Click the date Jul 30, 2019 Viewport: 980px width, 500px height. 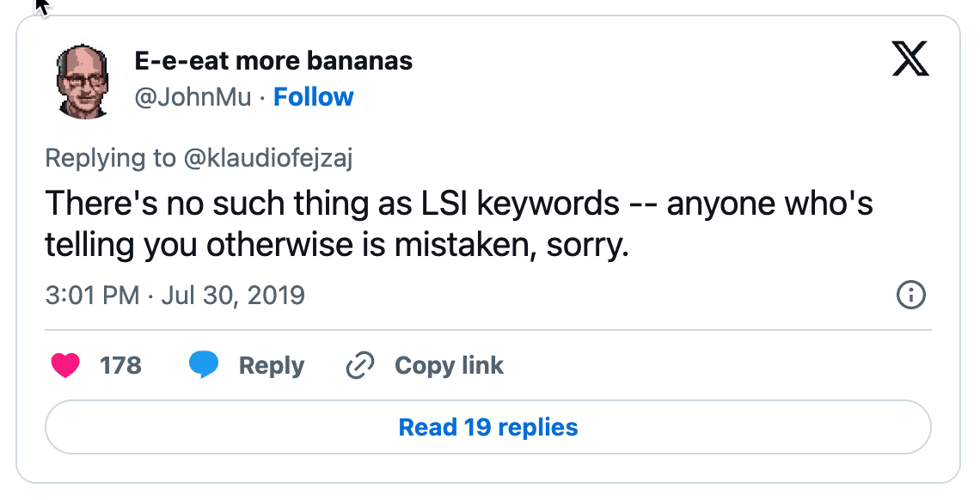(232, 296)
